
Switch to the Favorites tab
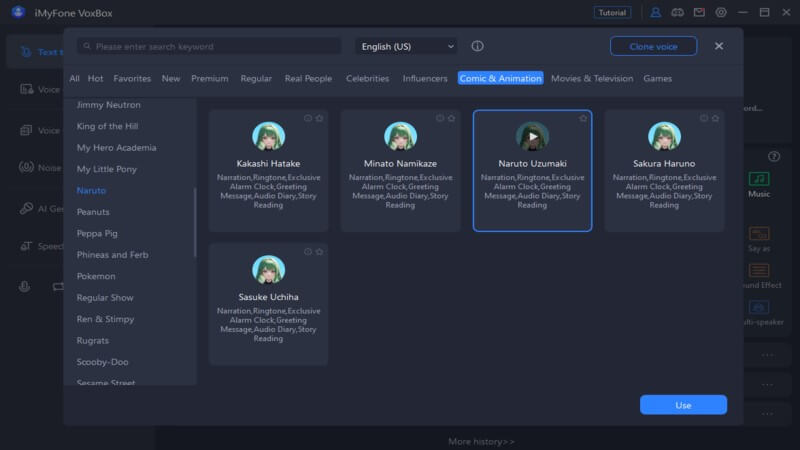(132, 79)
